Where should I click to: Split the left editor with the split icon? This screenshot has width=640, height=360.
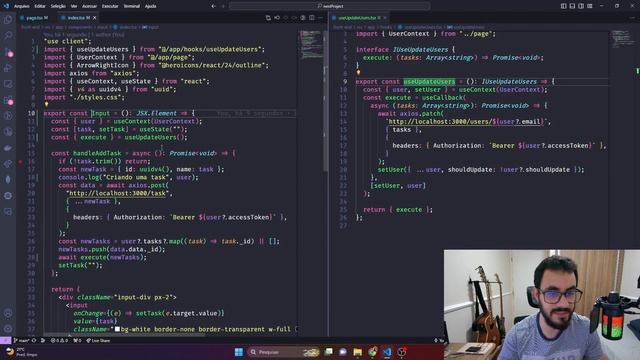(312, 18)
